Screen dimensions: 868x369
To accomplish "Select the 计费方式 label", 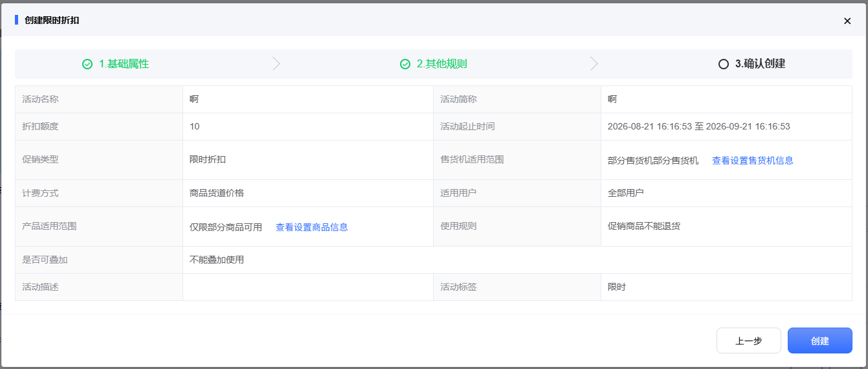I will (40, 194).
